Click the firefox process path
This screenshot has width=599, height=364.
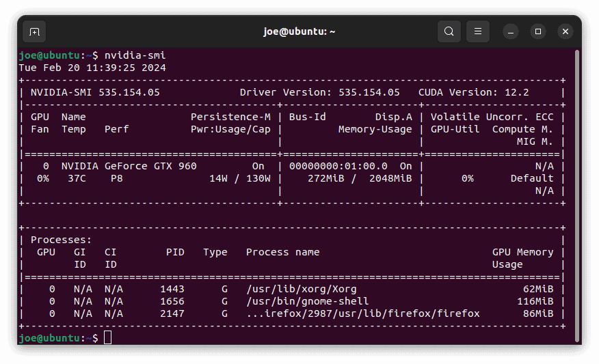(x=363, y=313)
